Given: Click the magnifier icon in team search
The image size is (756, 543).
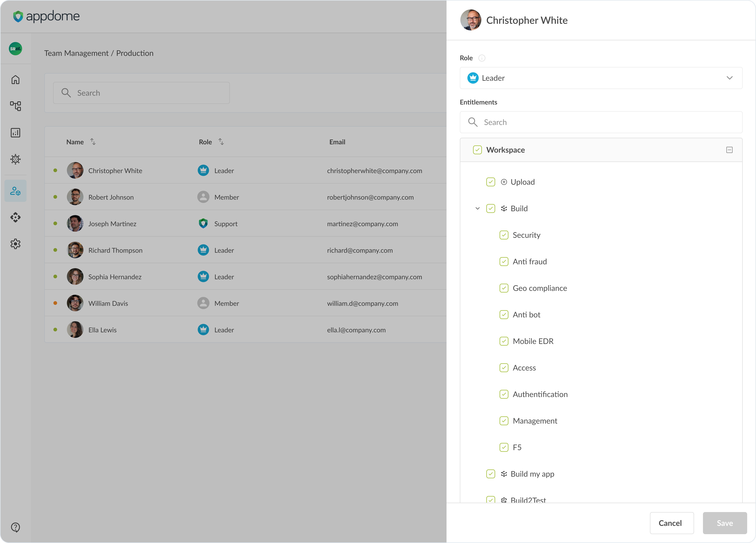Looking at the screenshot, I should [x=66, y=93].
